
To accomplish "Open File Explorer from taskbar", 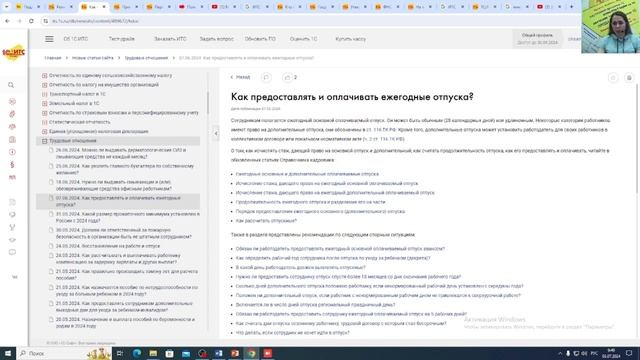I will tap(153, 353).
